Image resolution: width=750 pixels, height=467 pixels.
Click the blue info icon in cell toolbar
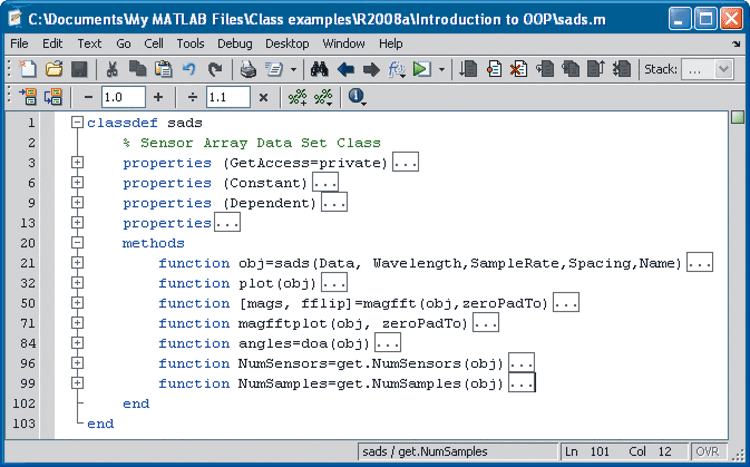(x=356, y=97)
